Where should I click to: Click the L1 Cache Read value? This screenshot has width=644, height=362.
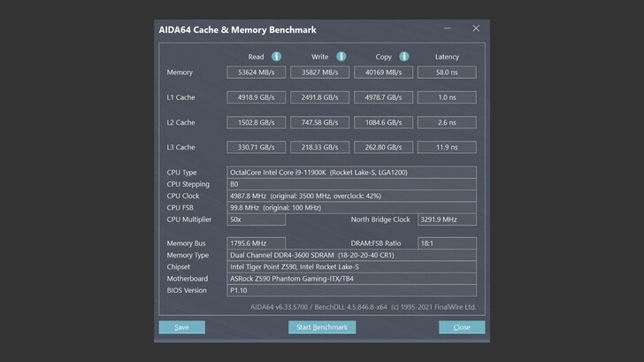click(257, 97)
